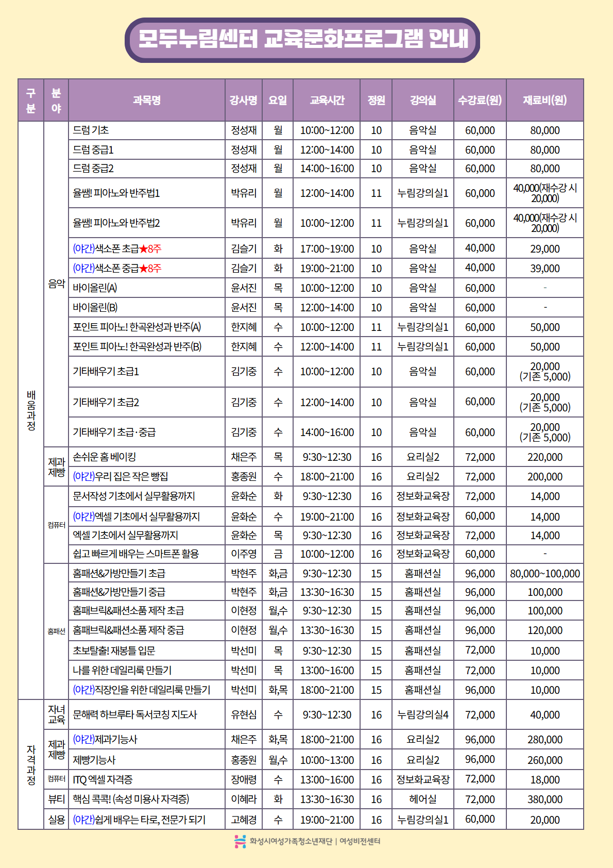Viewport: 613px width, 868px height.
Task: Click the 여성비전센터 text in footer
Action: [x=360, y=841]
